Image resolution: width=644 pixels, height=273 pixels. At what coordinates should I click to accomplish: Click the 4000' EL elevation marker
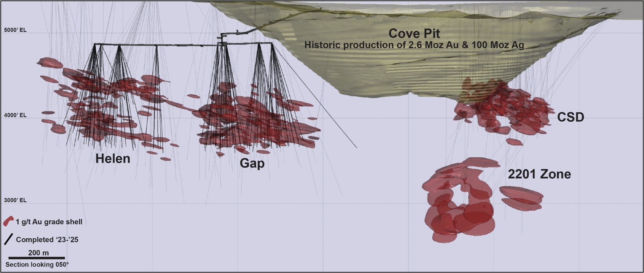click(15, 115)
